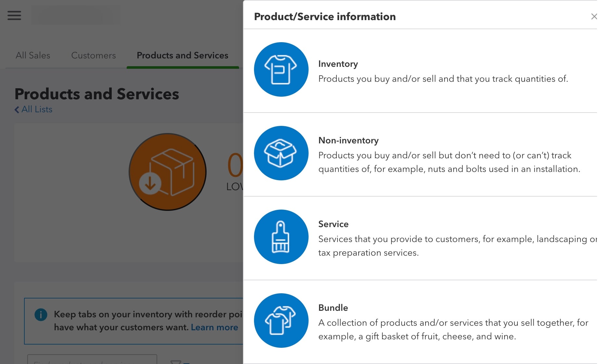The image size is (610, 364).
Task: Go back via All Lists link
Action: [x=37, y=110]
